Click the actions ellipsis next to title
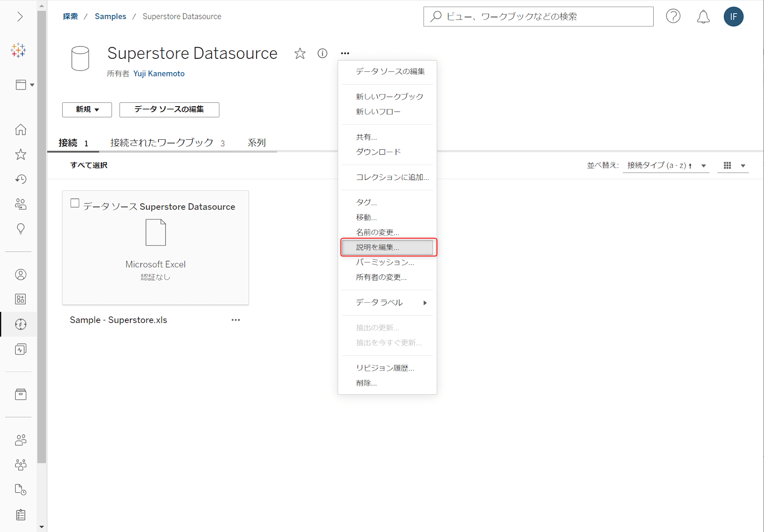This screenshot has height=532, width=764. (x=345, y=53)
